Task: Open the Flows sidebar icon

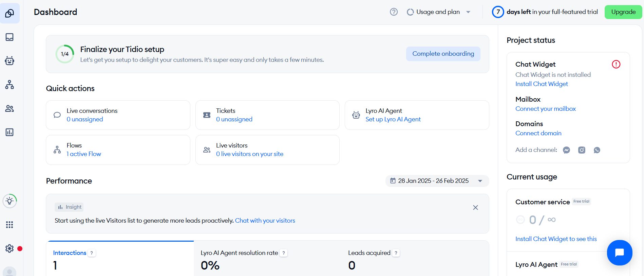Action: point(10,85)
